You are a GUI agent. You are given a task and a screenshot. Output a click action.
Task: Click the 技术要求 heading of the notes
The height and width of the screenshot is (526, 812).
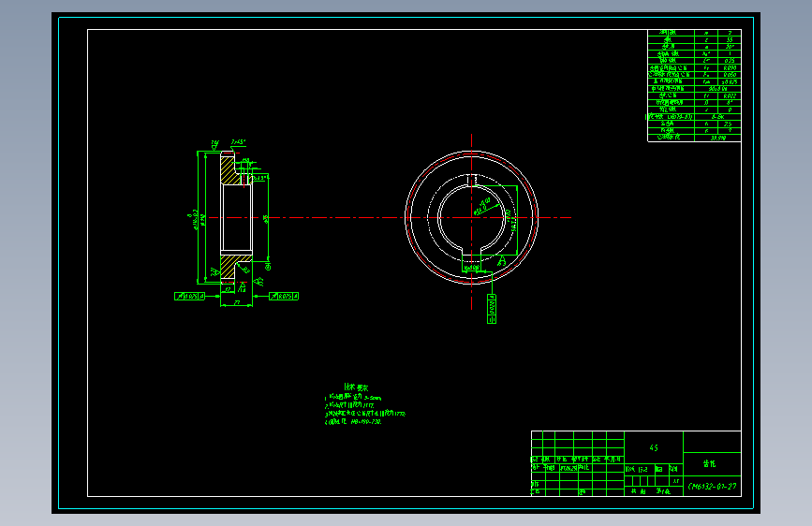coord(356,387)
